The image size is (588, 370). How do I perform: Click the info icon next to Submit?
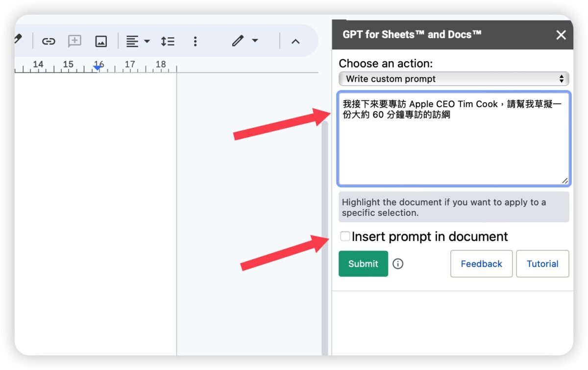(x=398, y=264)
